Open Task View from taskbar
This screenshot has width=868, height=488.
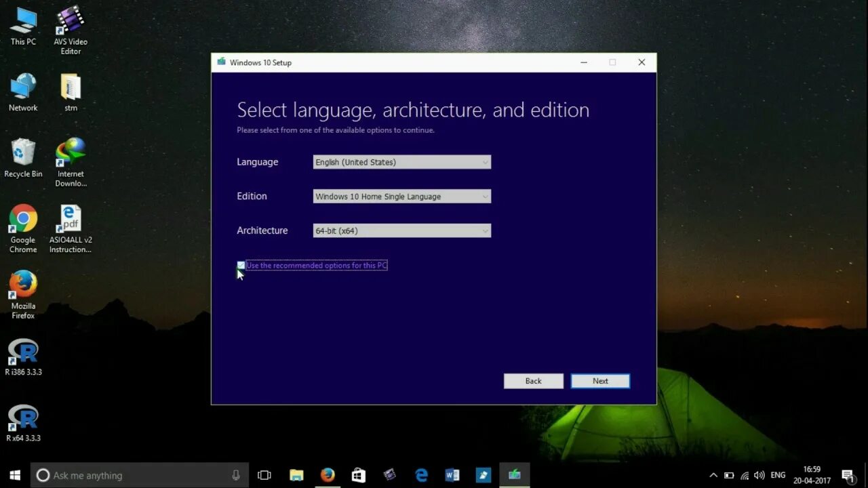264,475
